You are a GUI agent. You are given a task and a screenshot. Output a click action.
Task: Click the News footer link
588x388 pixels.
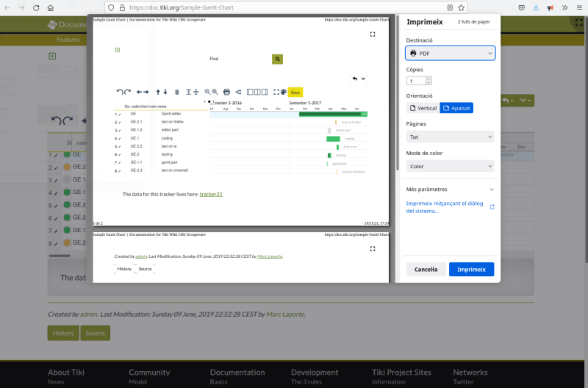(56, 381)
